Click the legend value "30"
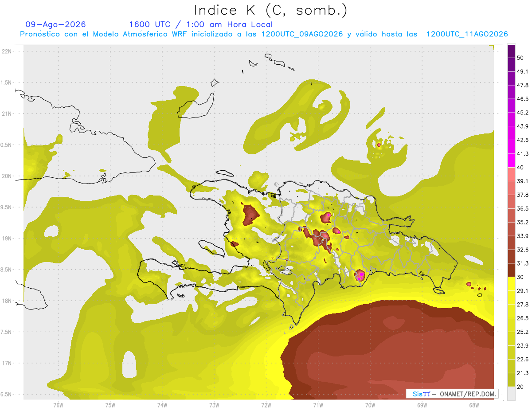Image resolution: width=532 pixels, height=411 pixels. point(521,277)
